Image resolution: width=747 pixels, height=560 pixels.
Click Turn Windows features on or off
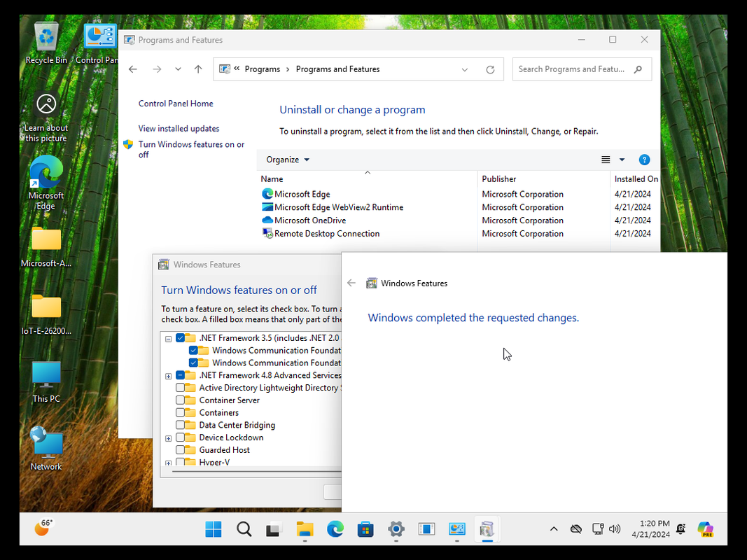(191, 149)
